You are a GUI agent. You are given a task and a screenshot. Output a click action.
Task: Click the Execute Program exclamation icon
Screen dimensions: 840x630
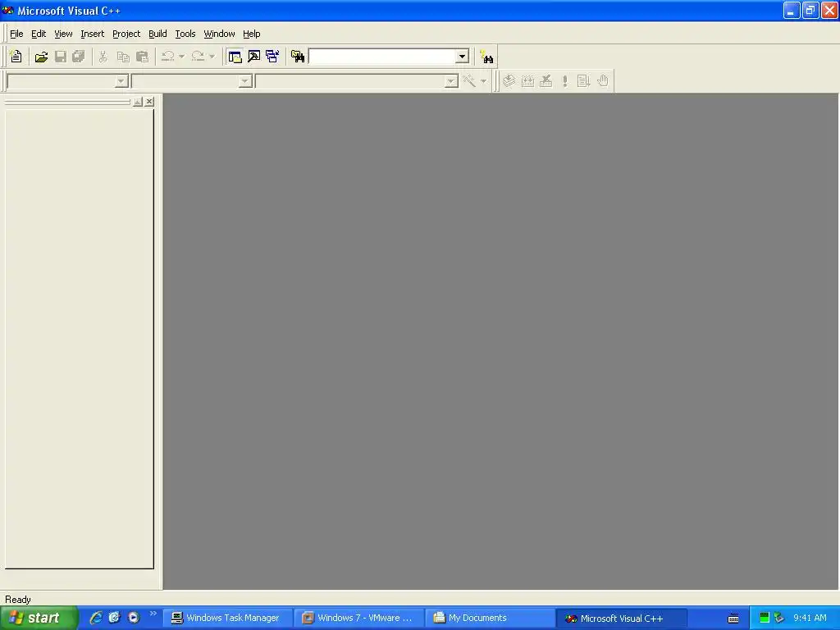[564, 81]
